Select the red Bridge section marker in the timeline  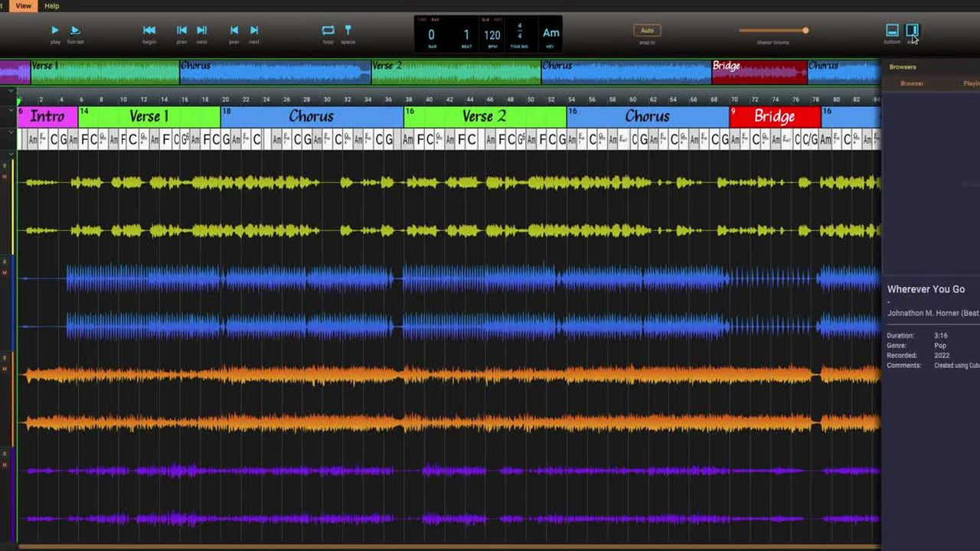774,116
